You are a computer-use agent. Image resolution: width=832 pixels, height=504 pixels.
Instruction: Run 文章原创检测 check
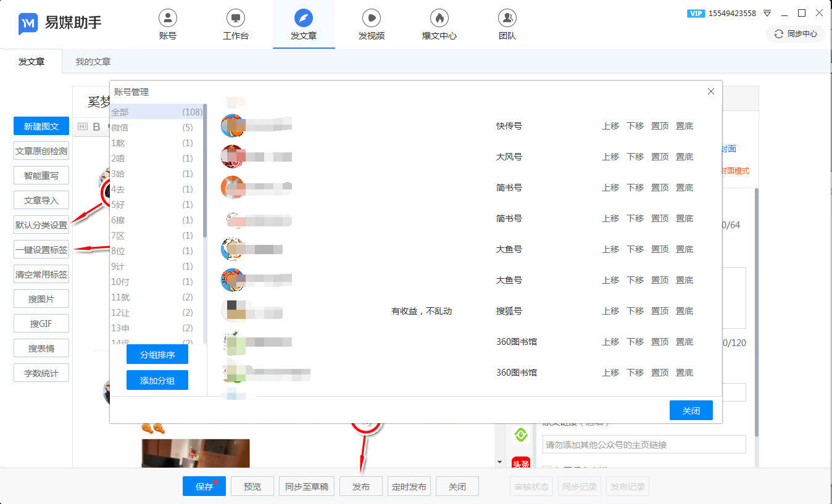tap(41, 151)
